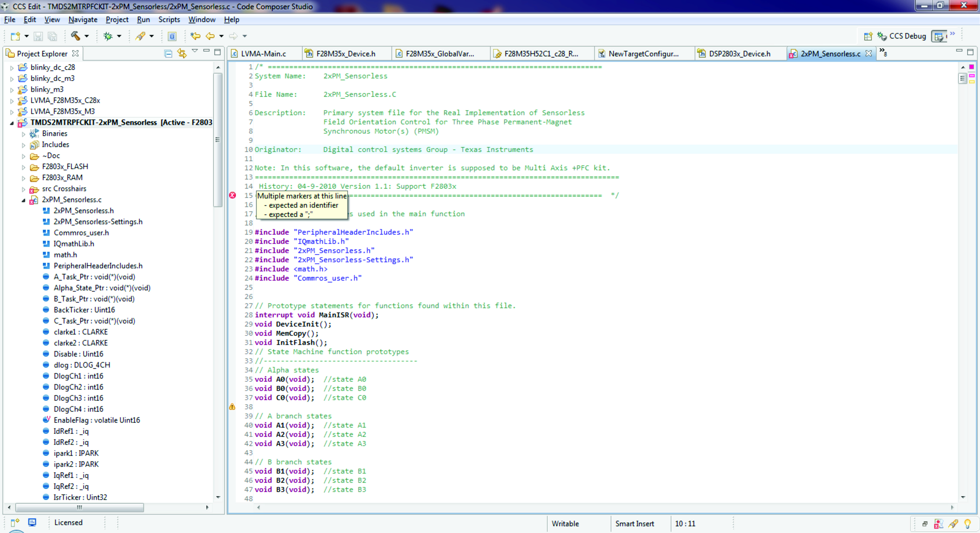Open the Scripts menu
This screenshot has width=980, height=533.
(169, 19)
